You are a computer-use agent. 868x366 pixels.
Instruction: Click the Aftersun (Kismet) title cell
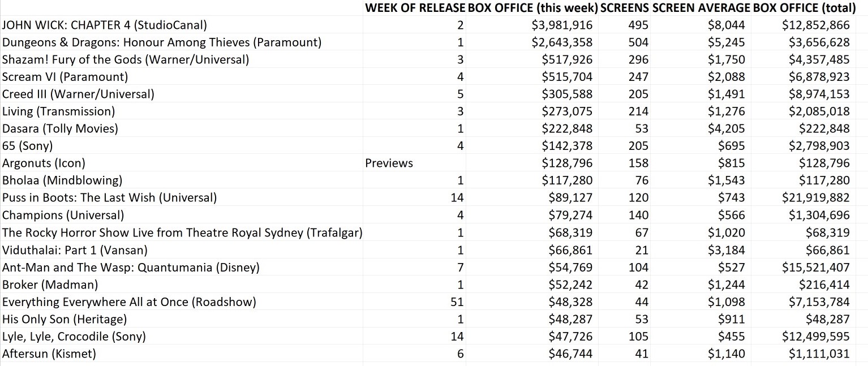[x=49, y=354]
